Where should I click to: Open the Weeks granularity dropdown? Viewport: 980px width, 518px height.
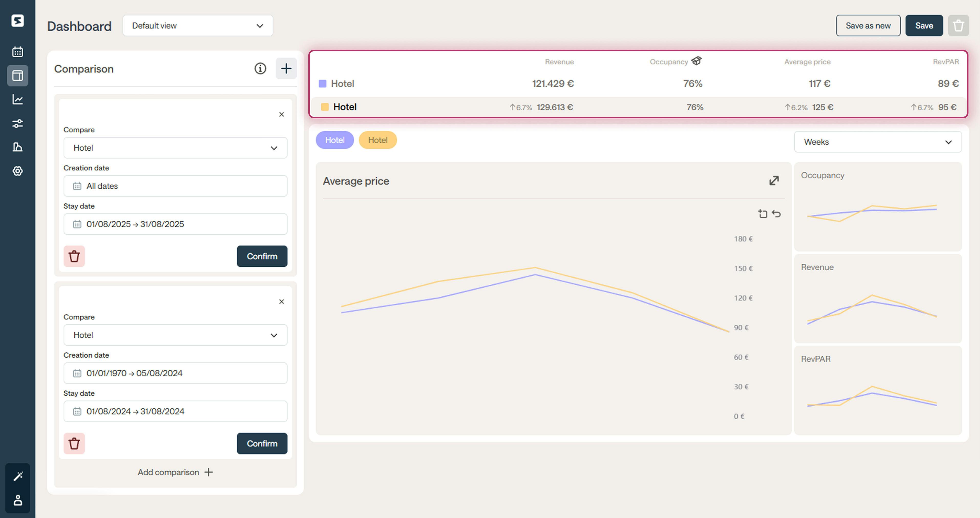878,142
